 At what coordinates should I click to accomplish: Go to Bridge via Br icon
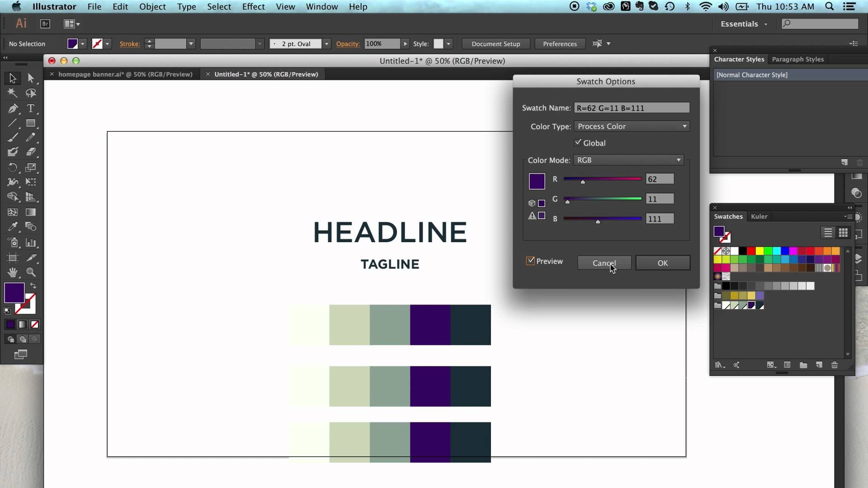coord(45,24)
